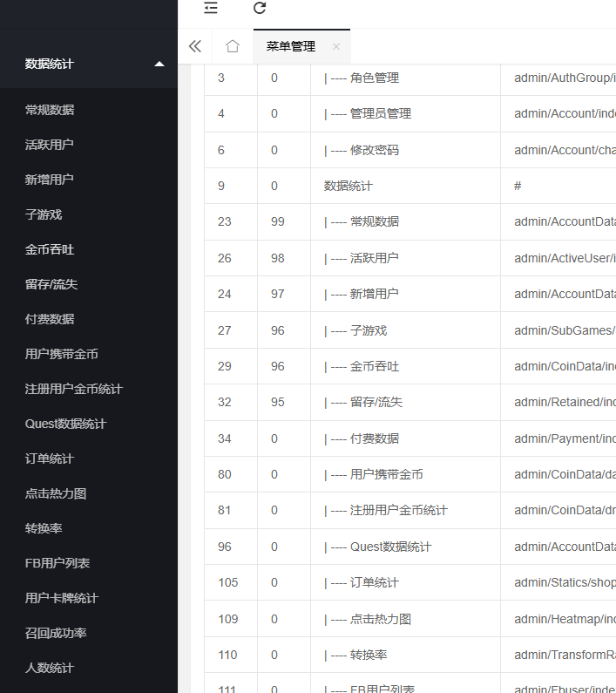Select 金币吞吐 in the sidebar
The width and height of the screenshot is (616, 693).
(50, 249)
